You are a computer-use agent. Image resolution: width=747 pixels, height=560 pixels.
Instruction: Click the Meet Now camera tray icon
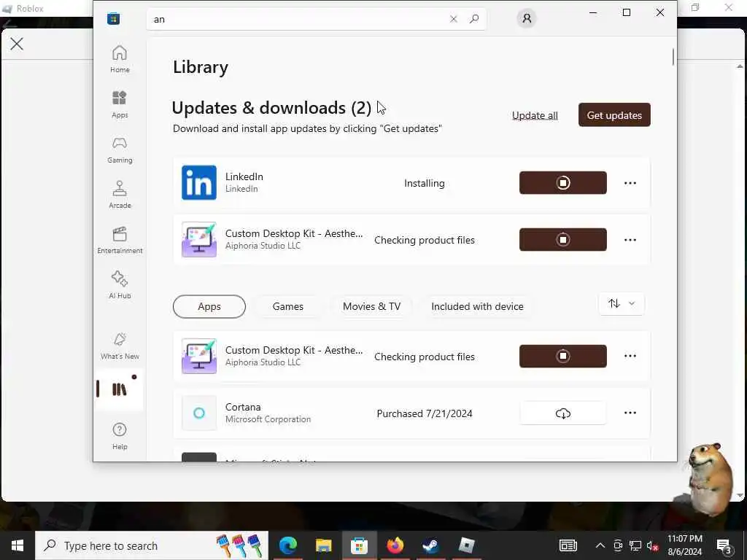[x=618, y=545]
